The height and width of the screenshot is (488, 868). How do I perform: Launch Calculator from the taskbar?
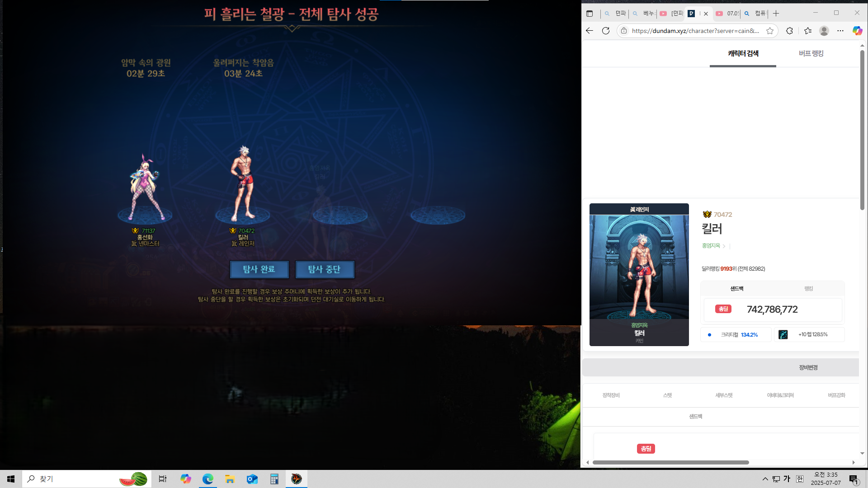274,479
